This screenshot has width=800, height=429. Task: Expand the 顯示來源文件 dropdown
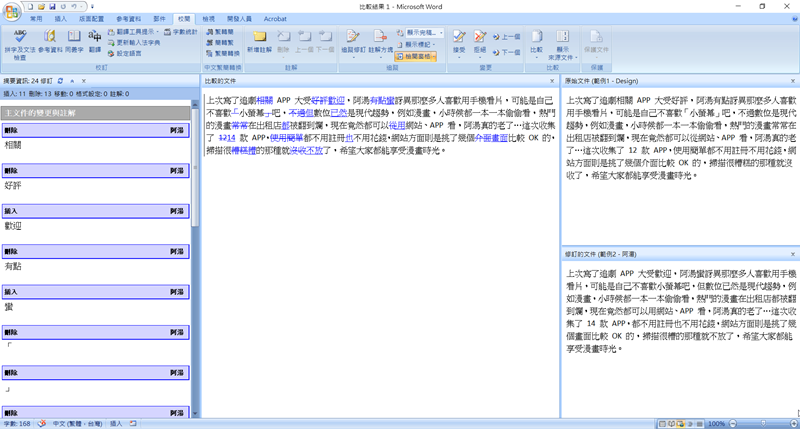(562, 45)
